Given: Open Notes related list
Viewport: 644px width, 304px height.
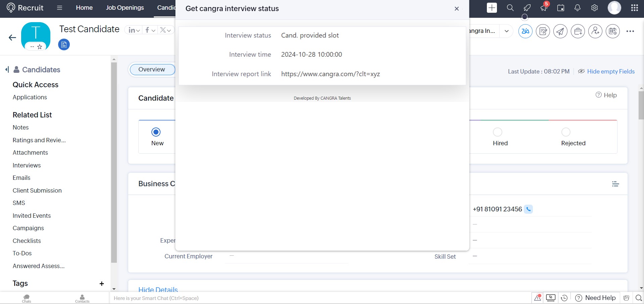Looking at the screenshot, I should 21,128.
